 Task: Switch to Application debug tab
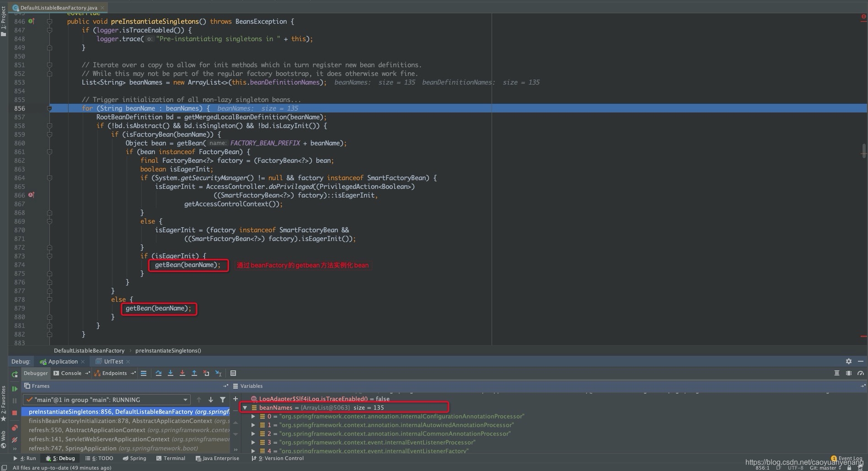63,362
